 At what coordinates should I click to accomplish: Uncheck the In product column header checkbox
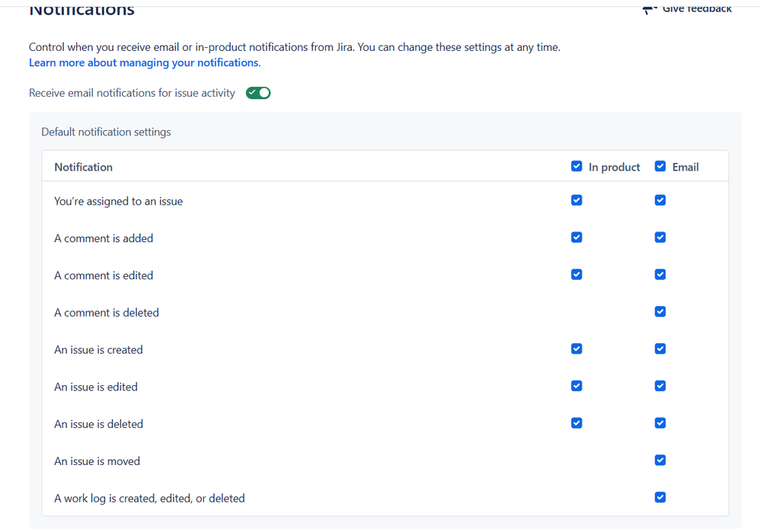(576, 167)
